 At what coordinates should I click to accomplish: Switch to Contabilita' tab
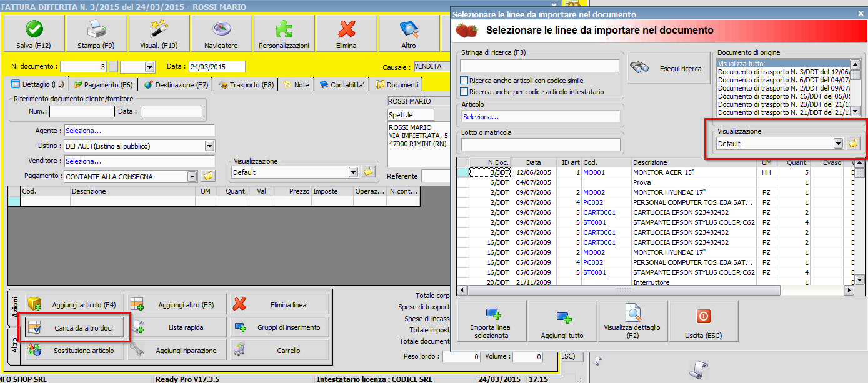click(341, 84)
